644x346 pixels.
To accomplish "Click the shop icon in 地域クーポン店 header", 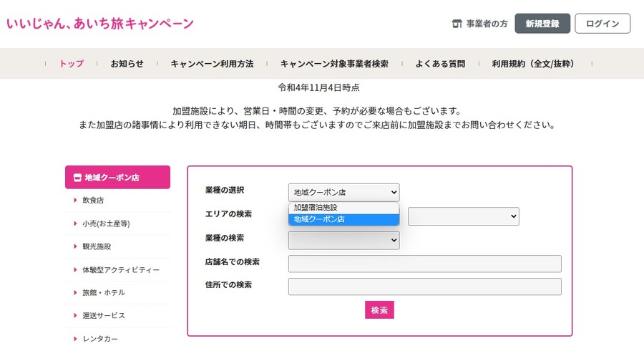I will click(x=77, y=178).
